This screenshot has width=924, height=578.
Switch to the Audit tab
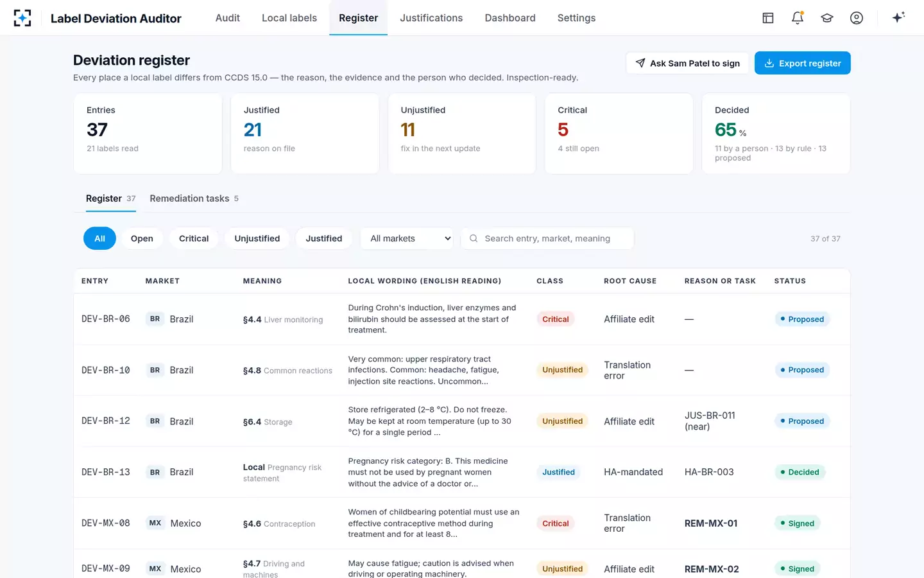[x=228, y=18]
